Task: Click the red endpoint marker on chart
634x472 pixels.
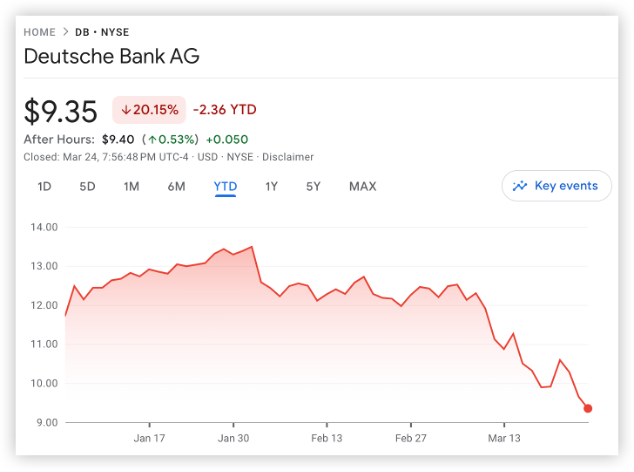Action: coord(588,408)
